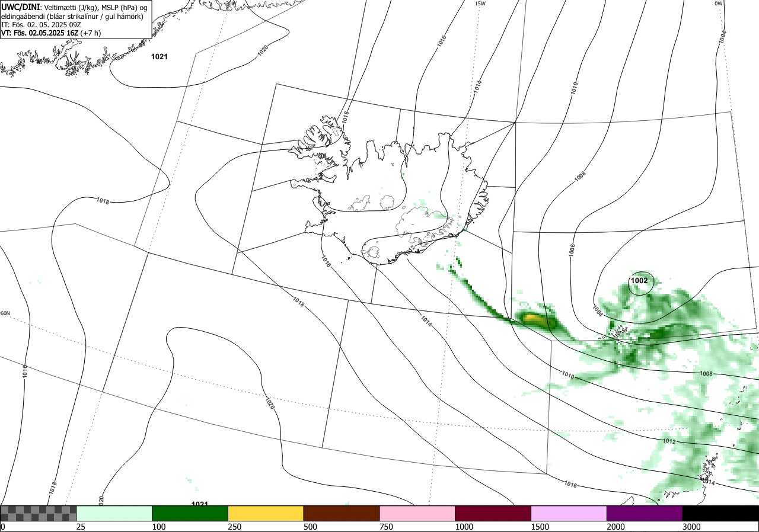Choose the yellow 250–500 legend swatch
The height and width of the screenshot is (532, 759).
coord(266,513)
